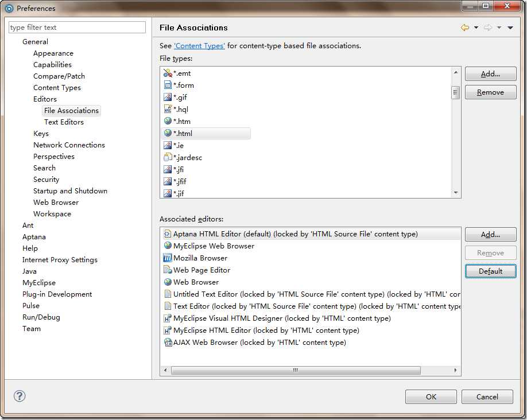527x420 pixels.
Task: Click the AJAX Web Browser icon
Action: 168,343
